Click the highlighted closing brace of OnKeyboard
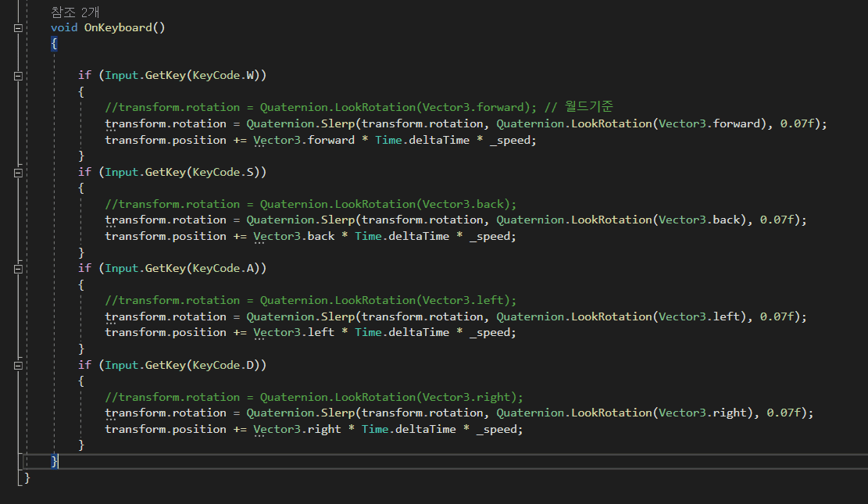The width and height of the screenshot is (868, 504). click(54, 461)
